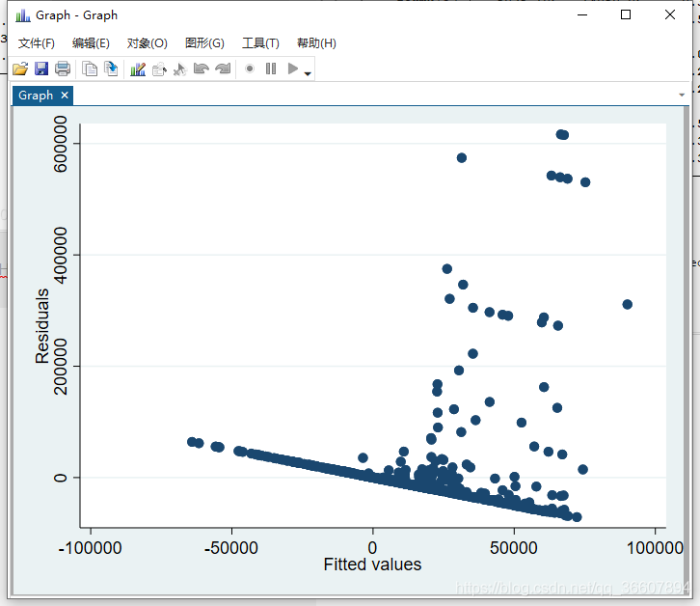Viewport: 700px width, 606px height.
Task: Pause the graph recording
Action: [x=271, y=69]
